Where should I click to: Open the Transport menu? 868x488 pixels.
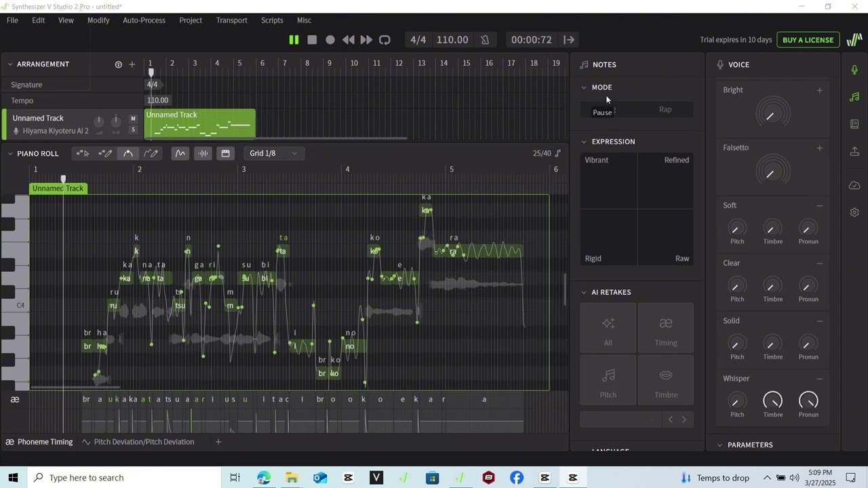[232, 20]
